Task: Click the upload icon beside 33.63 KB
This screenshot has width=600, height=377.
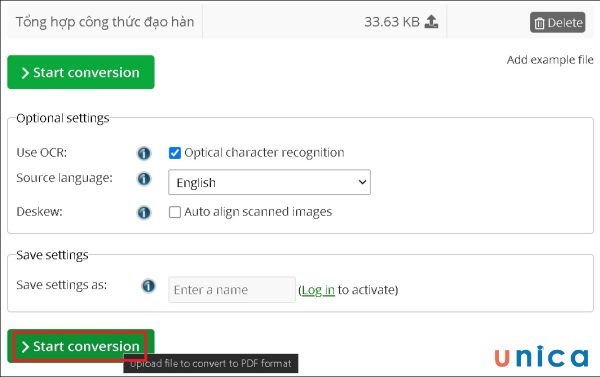Action: pyautogui.click(x=431, y=22)
